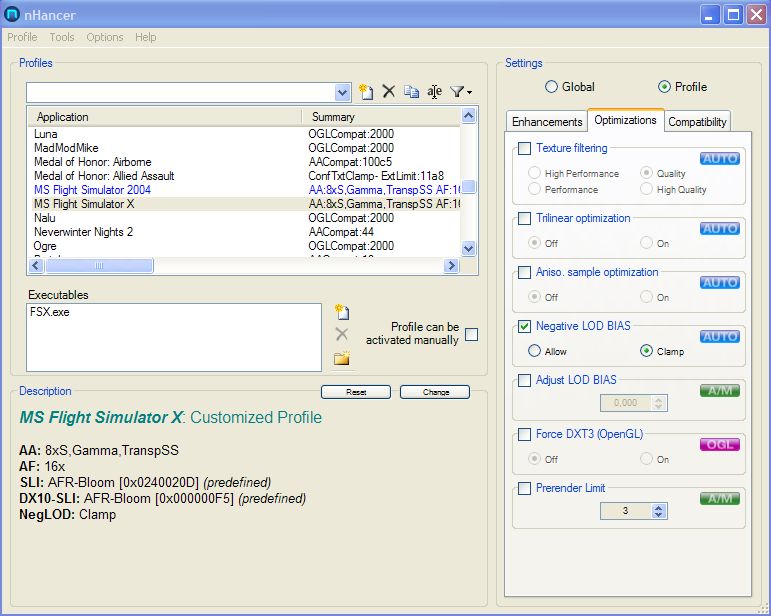Image resolution: width=771 pixels, height=616 pixels.
Task: Select Medal of Honor: Allied Assault profile
Action: [244, 176]
